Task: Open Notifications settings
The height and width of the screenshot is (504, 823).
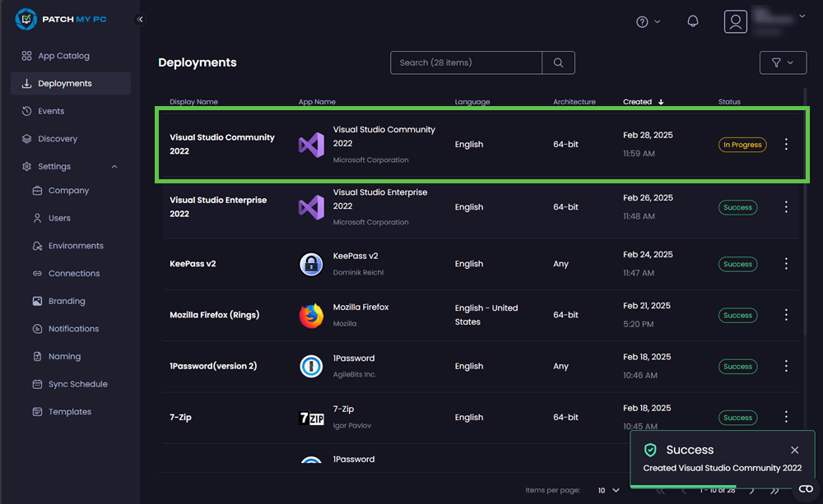Action: click(73, 329)
